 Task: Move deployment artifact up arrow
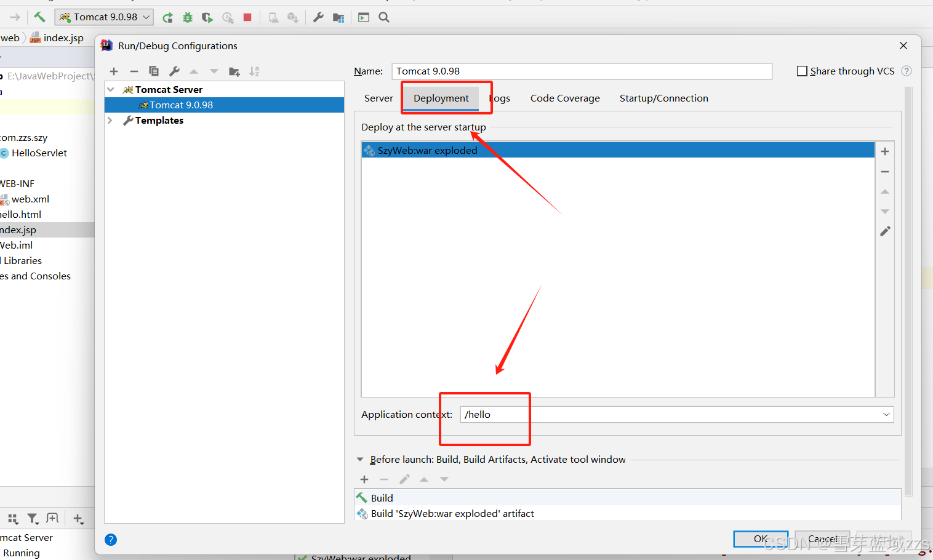pyautogui.click(x=885, y=192)
